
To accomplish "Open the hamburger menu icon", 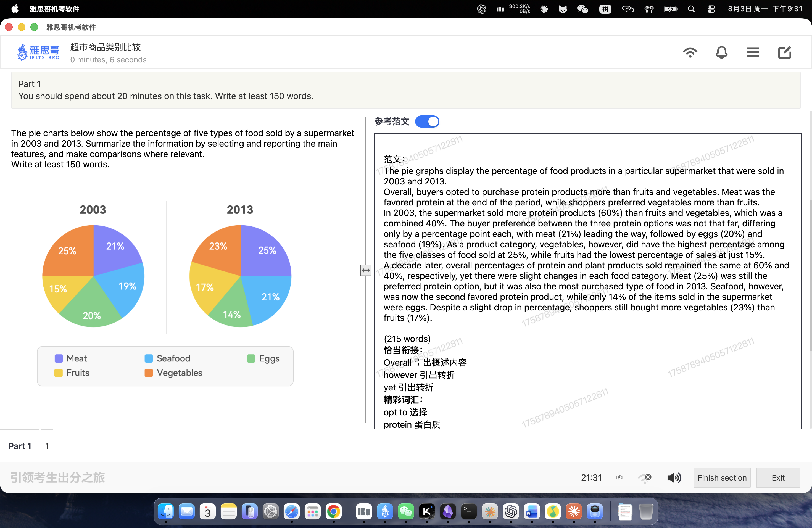I will coord(753,52).
